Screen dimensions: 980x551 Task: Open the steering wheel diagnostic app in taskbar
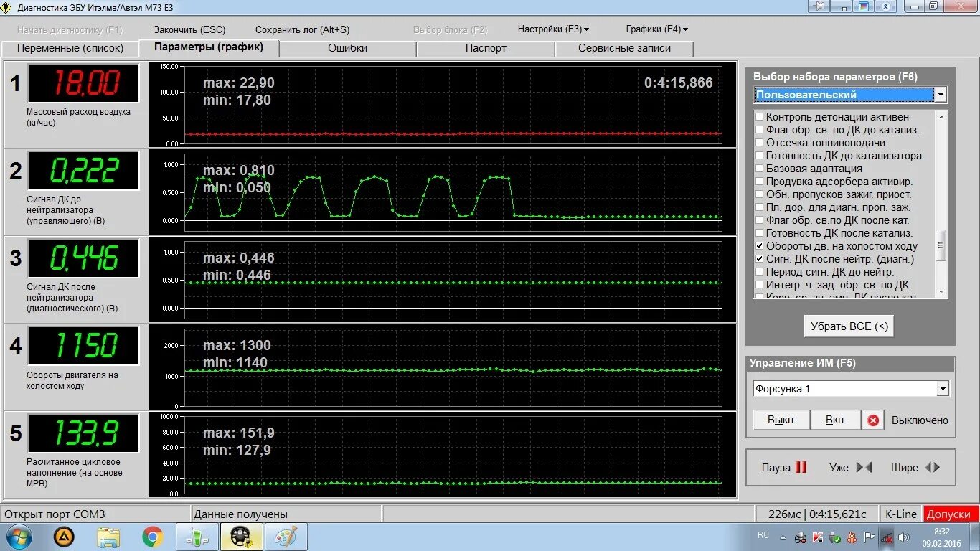[241, 537]
